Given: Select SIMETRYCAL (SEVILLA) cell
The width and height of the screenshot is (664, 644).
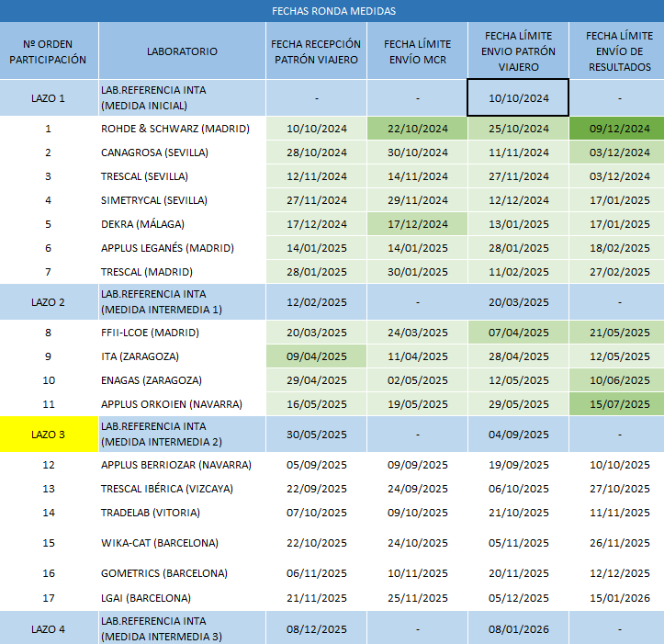Looking at the screenshot, I should [182, 200].
